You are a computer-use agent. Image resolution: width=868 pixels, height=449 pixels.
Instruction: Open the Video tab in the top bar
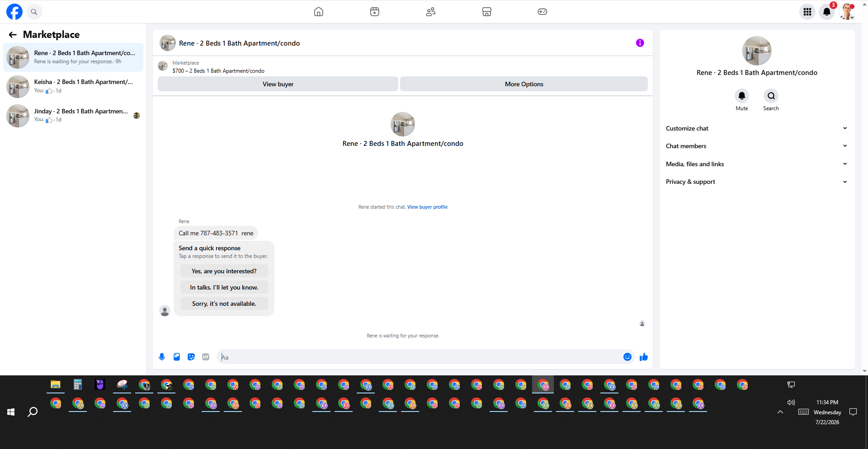375,12
